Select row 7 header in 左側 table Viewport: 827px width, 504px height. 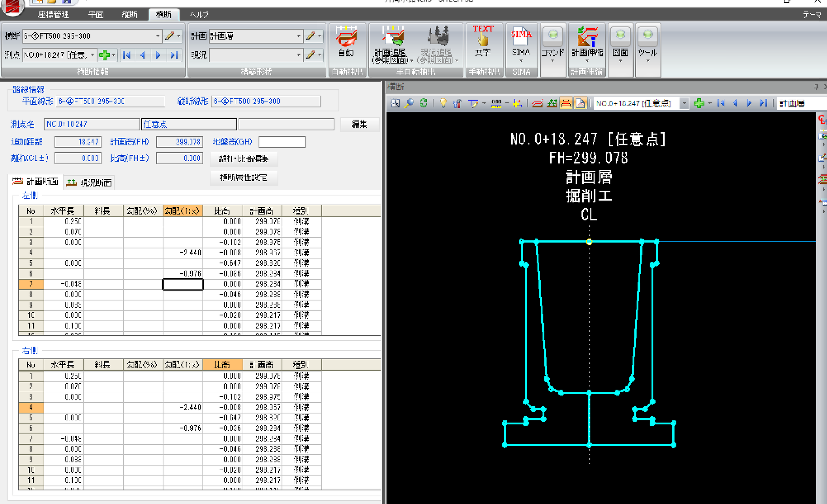click(x=31, y=284)
